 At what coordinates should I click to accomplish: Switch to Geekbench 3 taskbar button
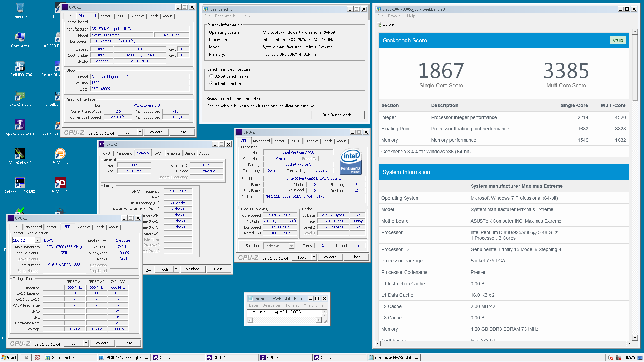(70, 358)
